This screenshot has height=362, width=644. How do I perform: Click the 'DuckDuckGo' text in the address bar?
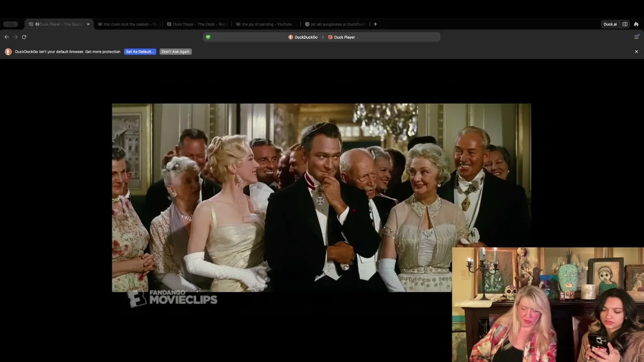coord(306,37)
